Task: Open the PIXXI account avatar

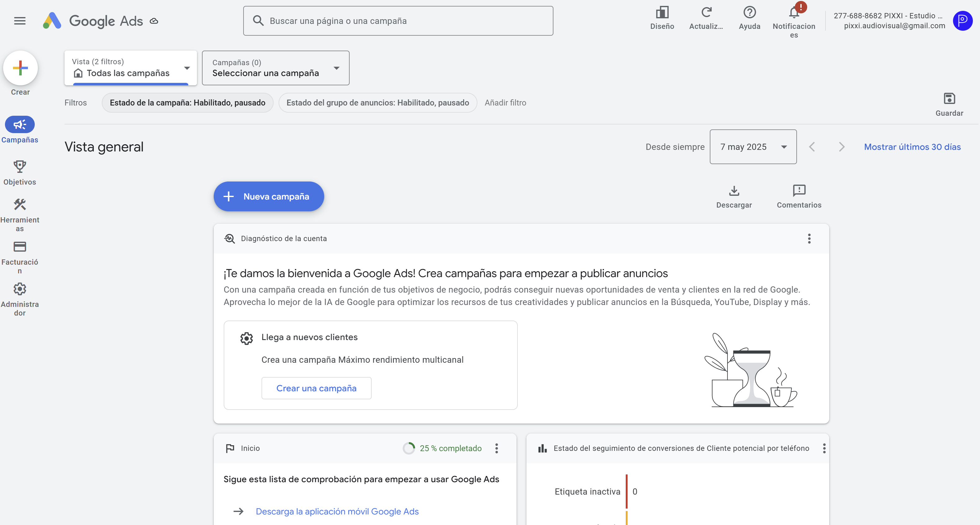Action: [963, 20]
